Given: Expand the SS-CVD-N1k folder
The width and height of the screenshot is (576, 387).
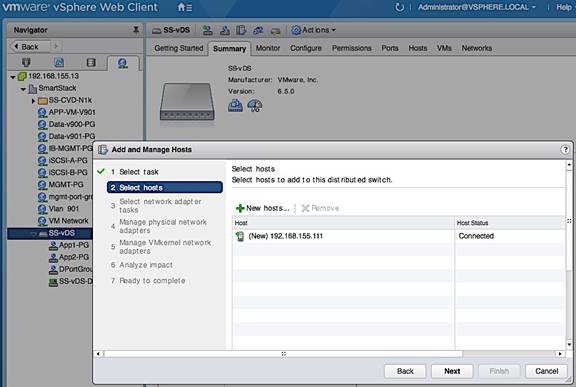Looking at the screenshot, I should click(x=33, y=101).
